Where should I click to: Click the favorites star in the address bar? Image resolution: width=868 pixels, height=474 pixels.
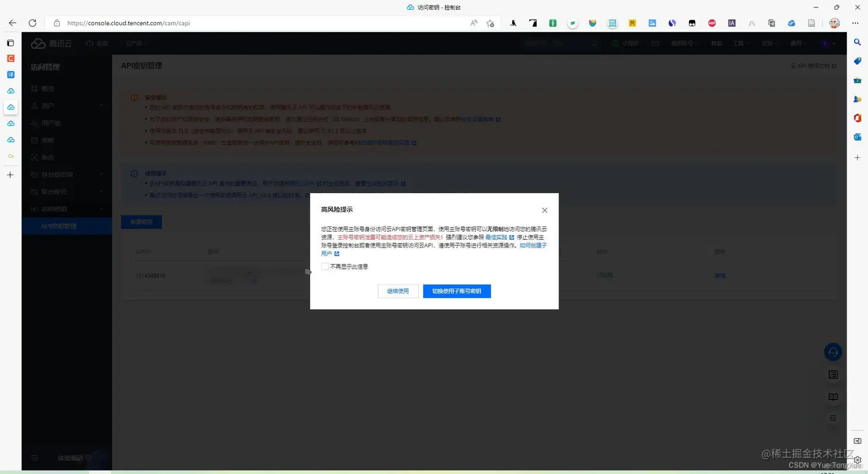tap(490, 24)
